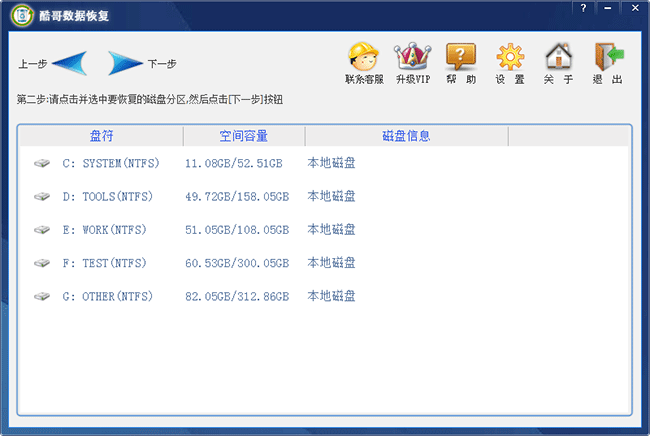Click the blue back arrow for 上一步

pyautogui.click(x=70, y=63)
